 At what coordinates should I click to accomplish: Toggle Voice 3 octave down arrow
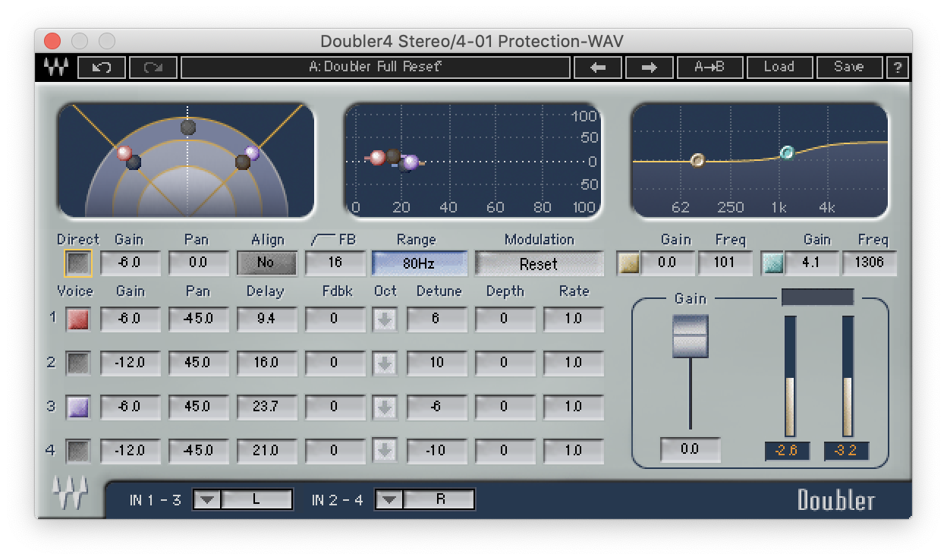tap(385, 407)
